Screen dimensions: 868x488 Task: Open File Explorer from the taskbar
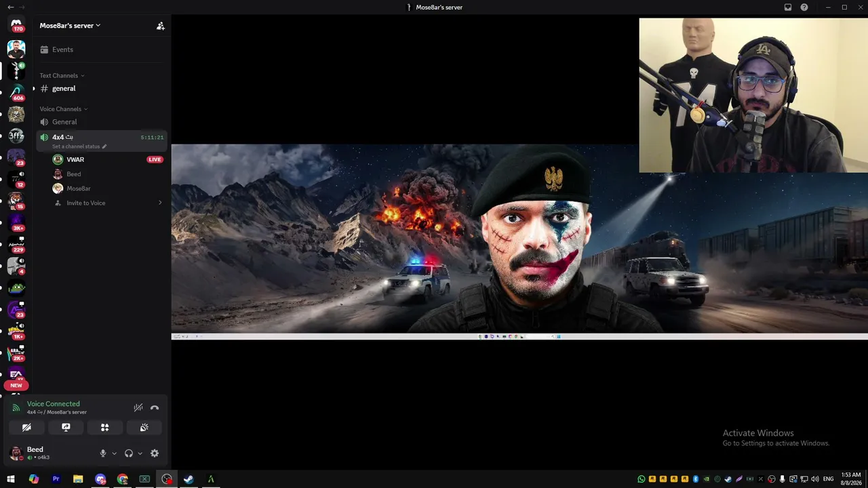click(78, 479)
